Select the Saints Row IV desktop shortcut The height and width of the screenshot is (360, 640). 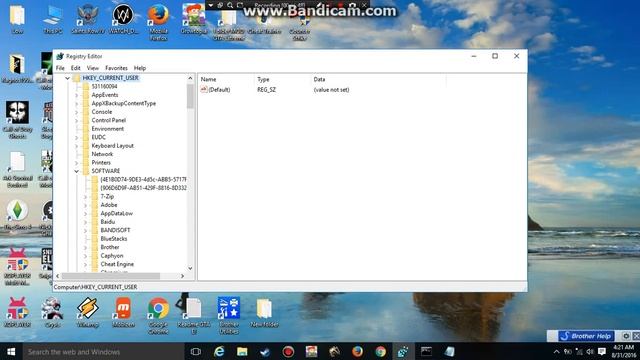pyautogui.click(x=88, y=20)
